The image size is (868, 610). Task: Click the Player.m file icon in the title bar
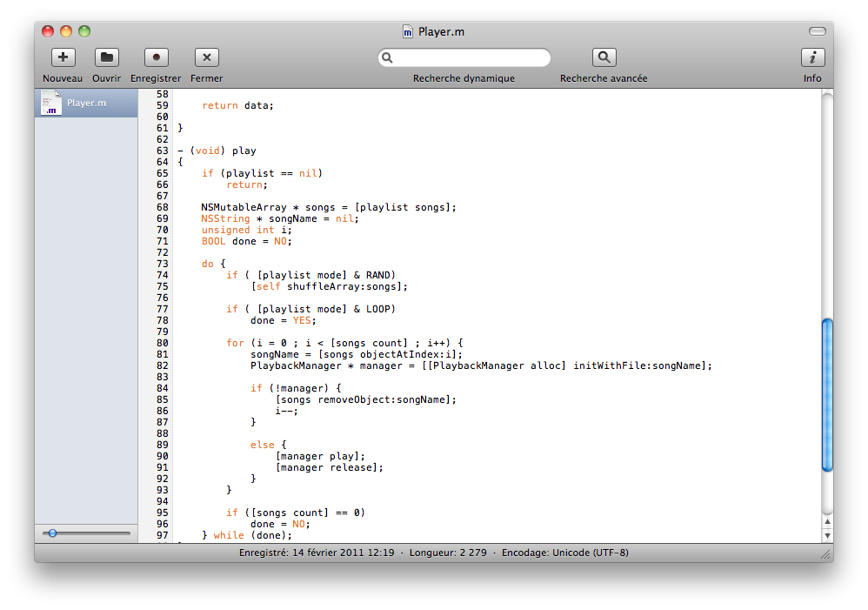tap(407, 31)
